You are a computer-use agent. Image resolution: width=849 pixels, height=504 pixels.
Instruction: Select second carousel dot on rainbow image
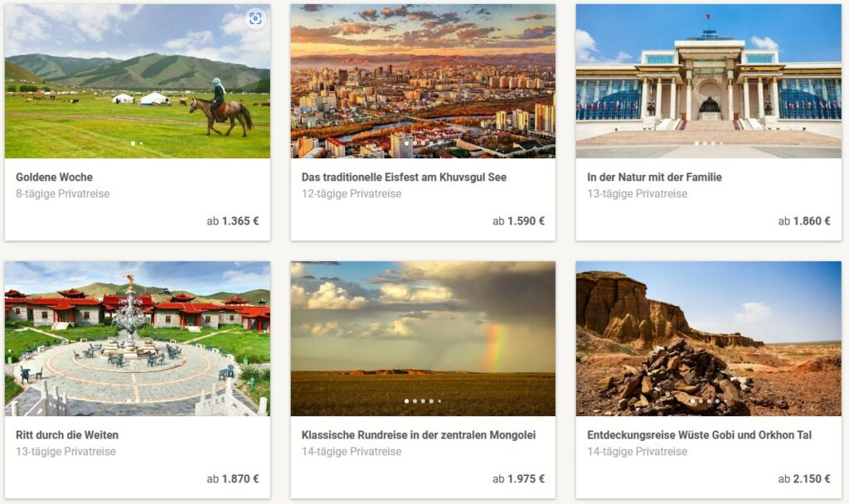coord(415,401)
